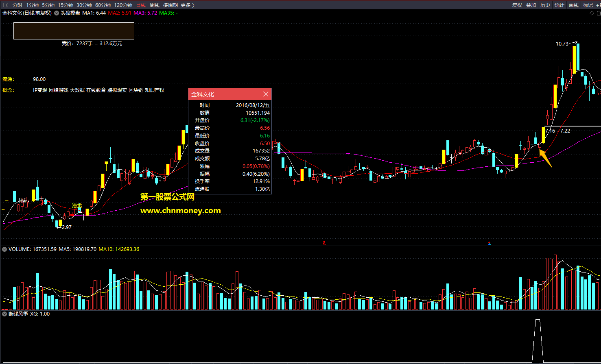The image size is (601, 364).
Task: Click the diamond icon at chart top-right
Action: pos(592,13)
